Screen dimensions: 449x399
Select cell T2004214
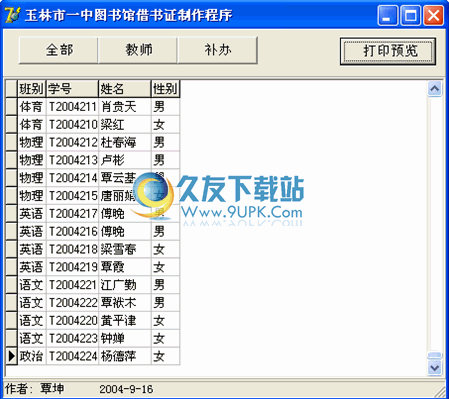tap(72, 178)
